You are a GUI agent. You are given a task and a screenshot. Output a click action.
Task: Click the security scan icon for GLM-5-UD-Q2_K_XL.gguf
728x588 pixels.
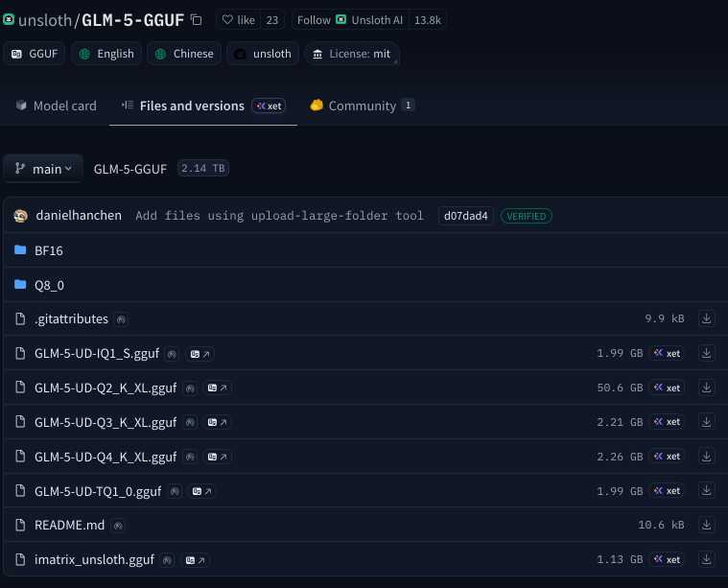190,388
